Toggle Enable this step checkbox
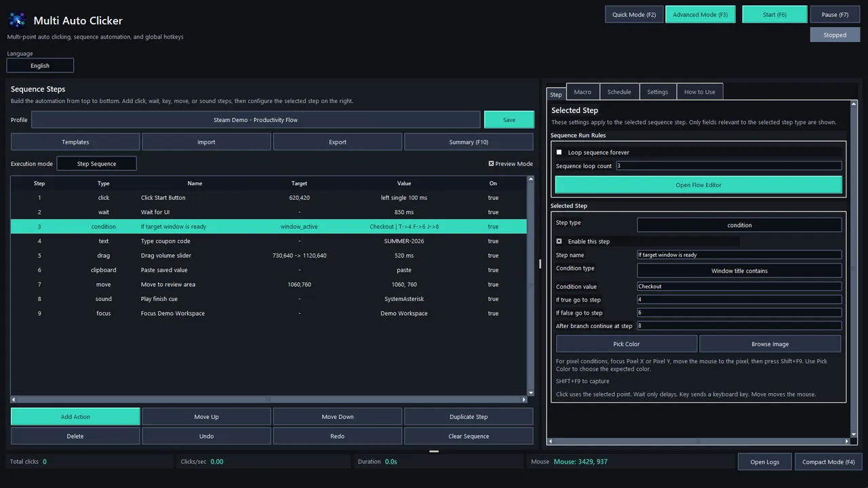 (x=559, y=241)
